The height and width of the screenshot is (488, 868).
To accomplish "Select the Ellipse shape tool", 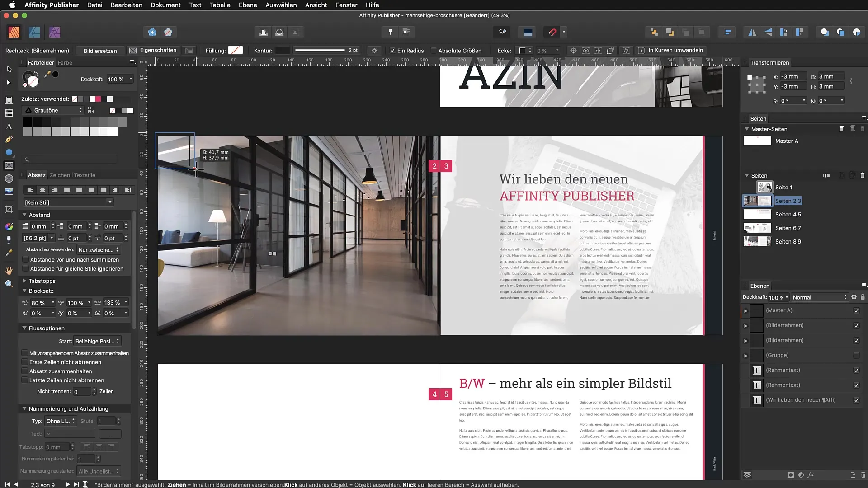I will (x=9, y=152).
